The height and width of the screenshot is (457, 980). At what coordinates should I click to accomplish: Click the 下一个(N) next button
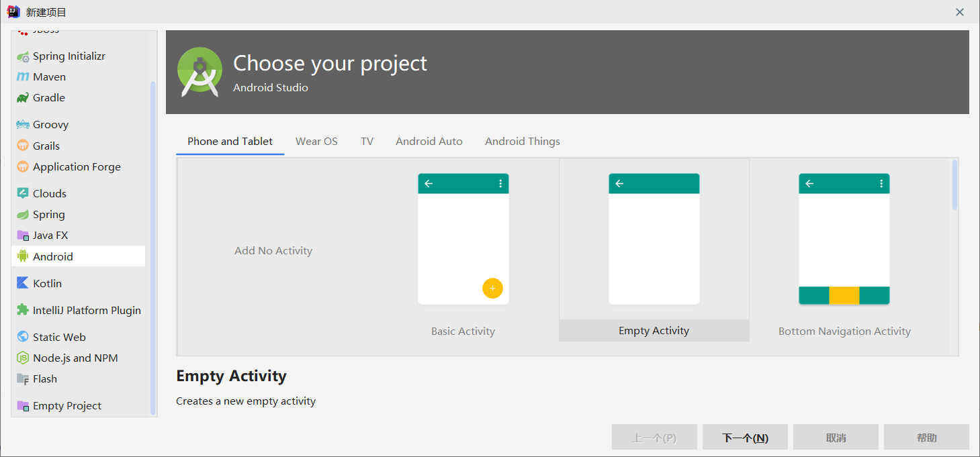click(x=746, y=438)
